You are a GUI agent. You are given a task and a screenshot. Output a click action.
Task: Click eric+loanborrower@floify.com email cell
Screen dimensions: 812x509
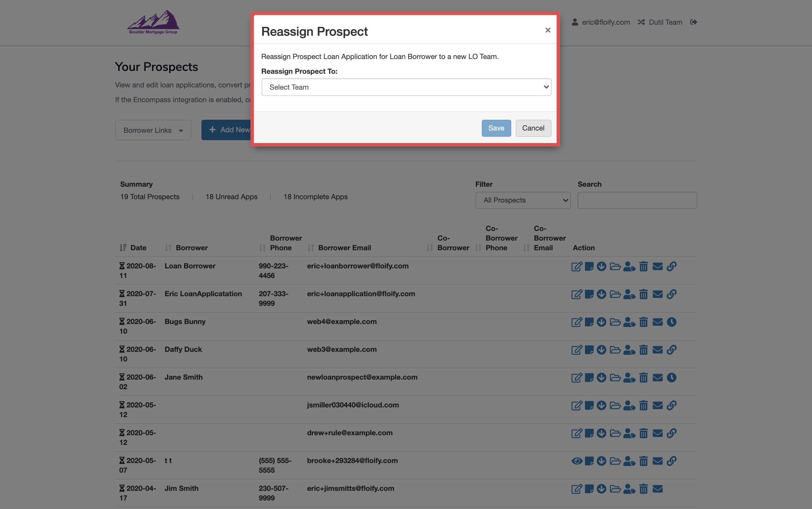[358, 266]
